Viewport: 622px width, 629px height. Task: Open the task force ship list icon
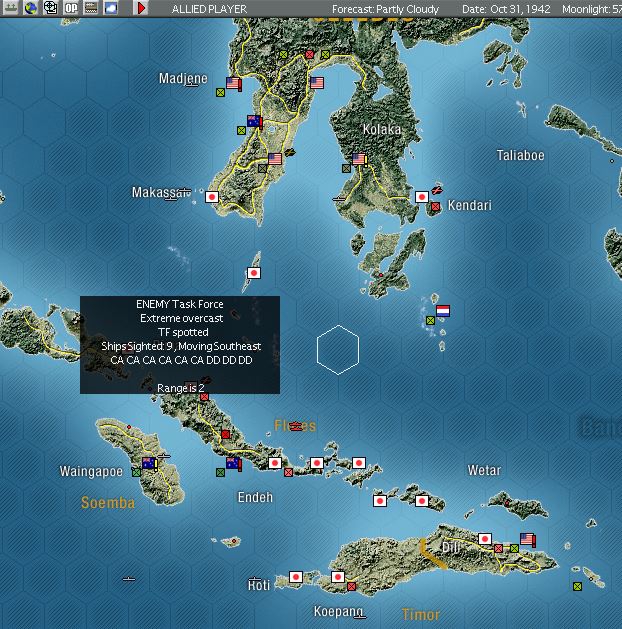[x=10, y=8]
